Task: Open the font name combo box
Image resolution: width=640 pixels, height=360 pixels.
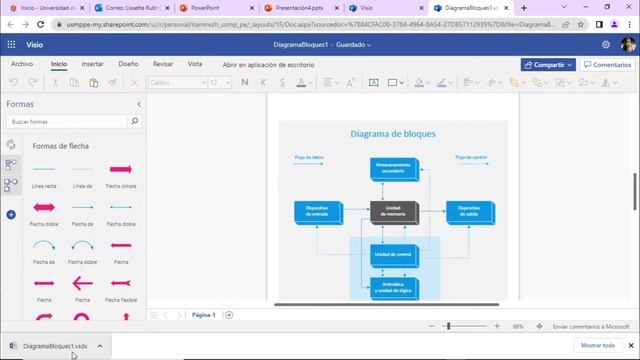Action: [x=178, y=82]
